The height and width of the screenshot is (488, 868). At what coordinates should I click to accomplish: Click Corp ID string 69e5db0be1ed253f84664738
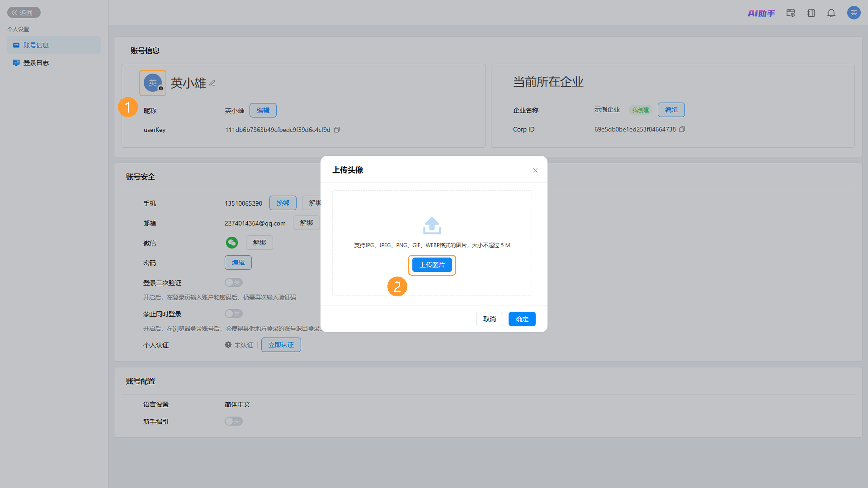[635, 129]
